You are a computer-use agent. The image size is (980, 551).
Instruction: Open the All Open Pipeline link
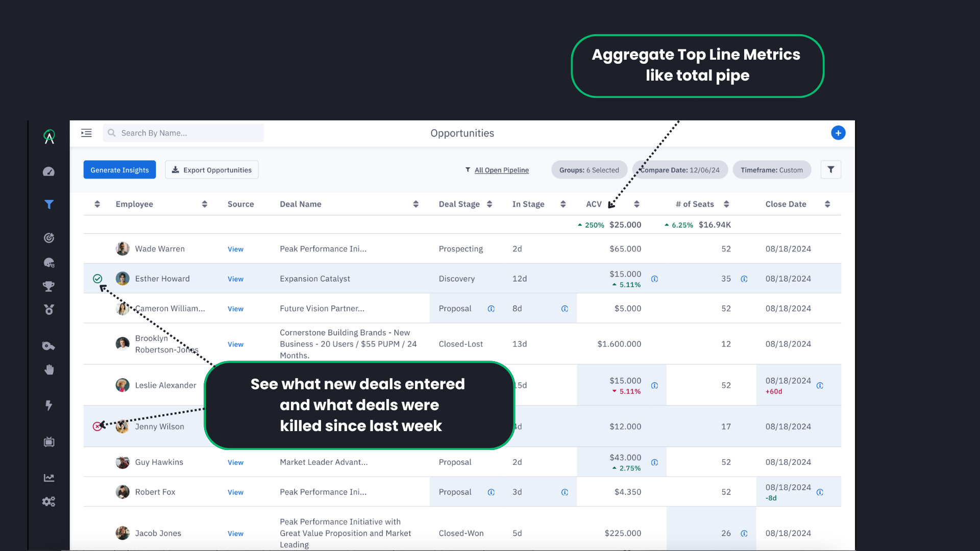click(x=501, y=170)
